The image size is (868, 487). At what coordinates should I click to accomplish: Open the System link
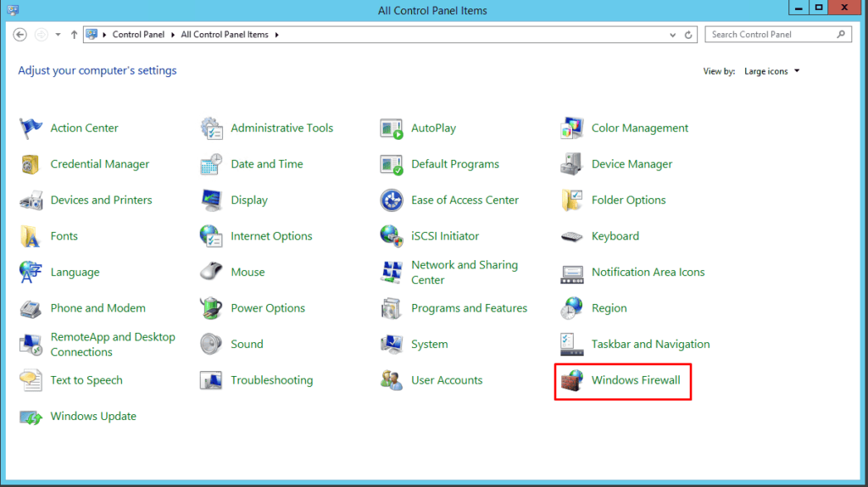click(429, 344)
